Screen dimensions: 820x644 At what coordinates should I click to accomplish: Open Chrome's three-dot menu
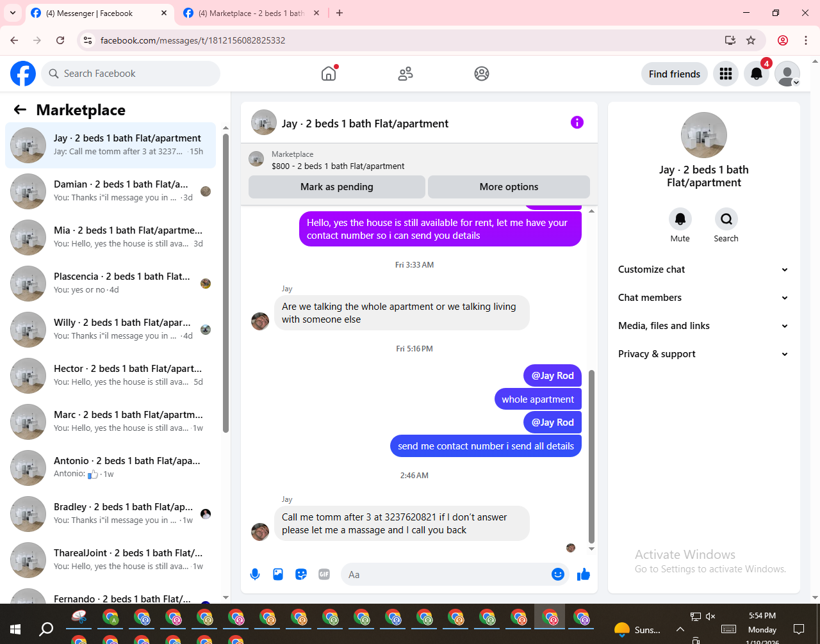(806, 40)
